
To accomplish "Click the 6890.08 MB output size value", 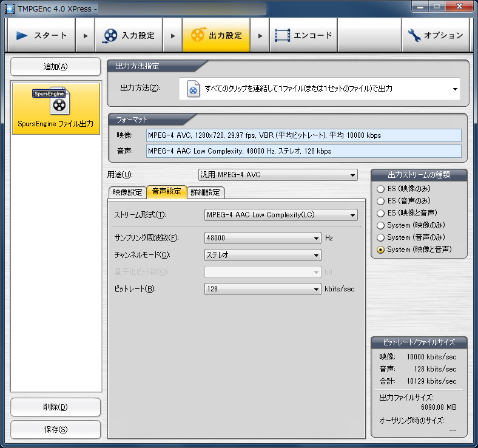I will pyautogui.click(x=439, y=407).
